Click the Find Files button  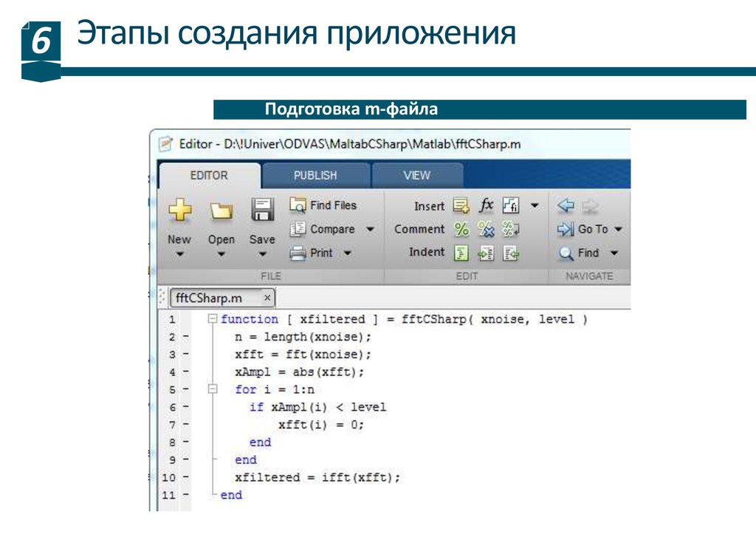pos(323,205)
